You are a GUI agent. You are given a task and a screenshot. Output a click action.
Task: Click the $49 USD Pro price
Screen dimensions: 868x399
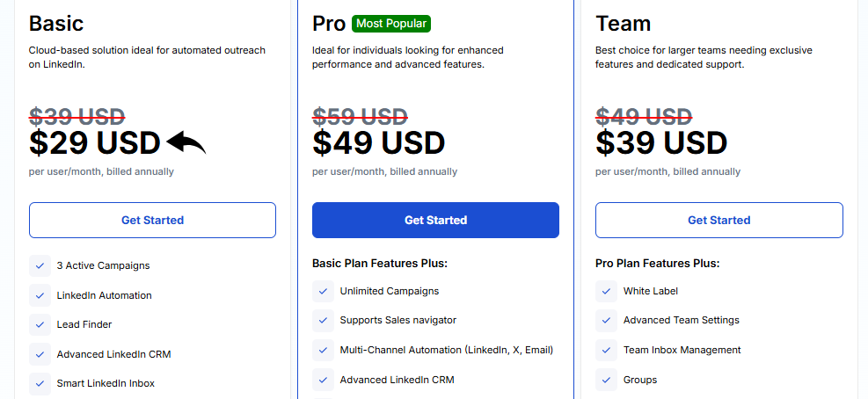coord(378,142)
